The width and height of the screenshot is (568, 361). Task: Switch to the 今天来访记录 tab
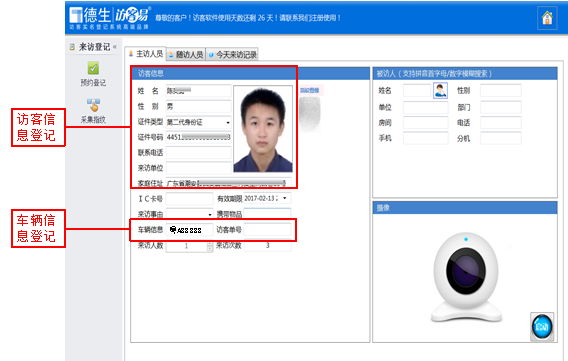[x=232, y=55]
